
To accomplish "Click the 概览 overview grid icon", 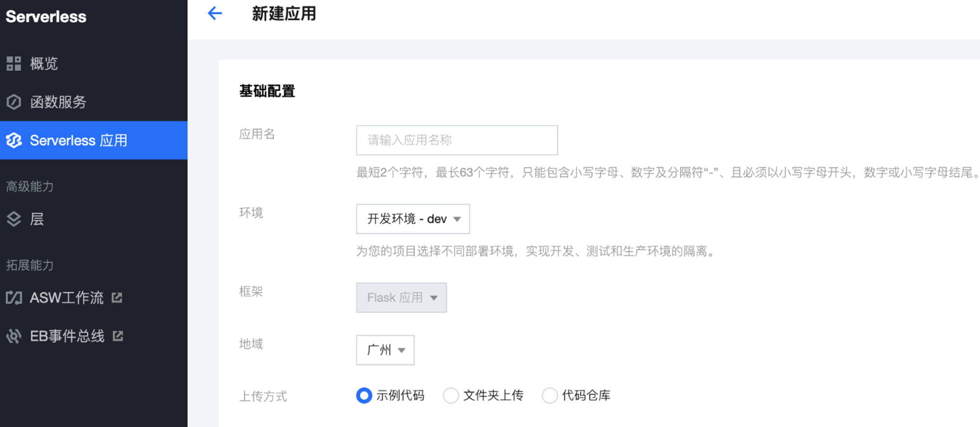I will (14, 64).
